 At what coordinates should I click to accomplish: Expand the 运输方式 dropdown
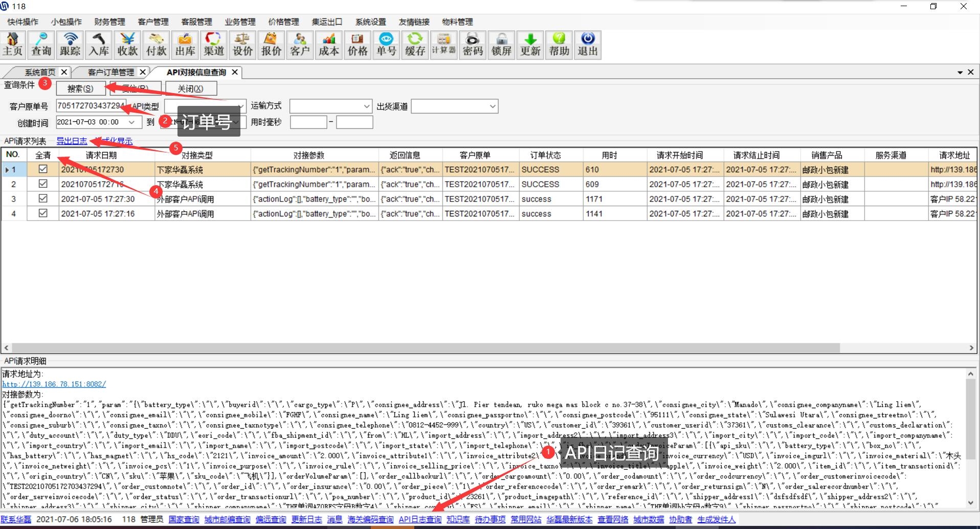(367, 106)
